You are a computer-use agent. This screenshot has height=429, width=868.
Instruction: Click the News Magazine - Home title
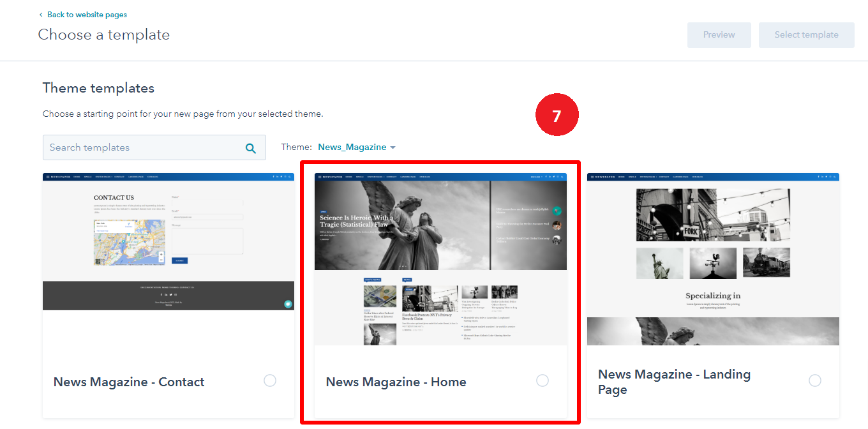click(x=396, y=382)
